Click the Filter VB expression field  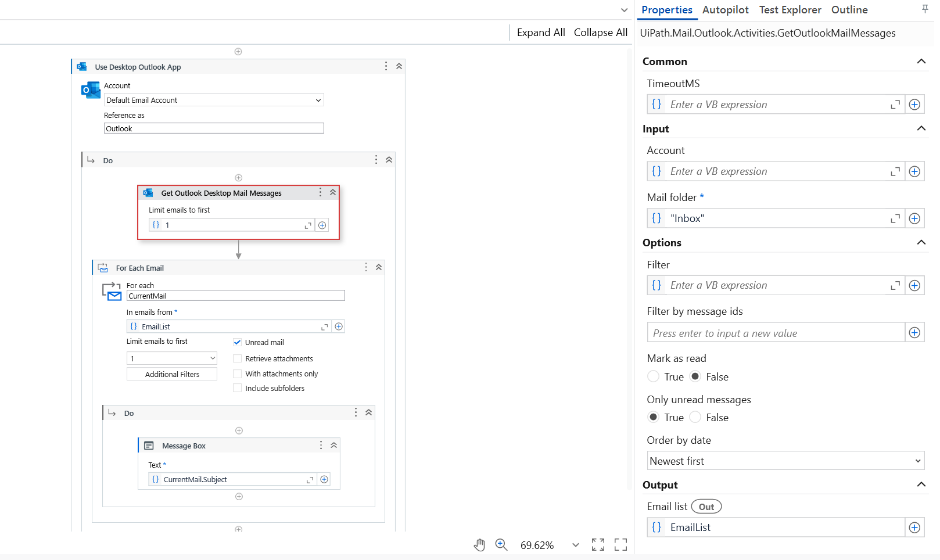pos(776,285)
